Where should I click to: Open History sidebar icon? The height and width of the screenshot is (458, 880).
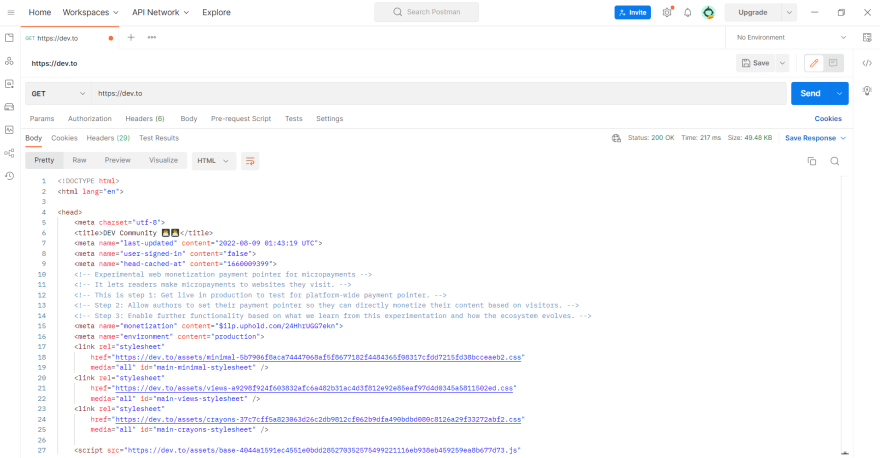[10, 176]
